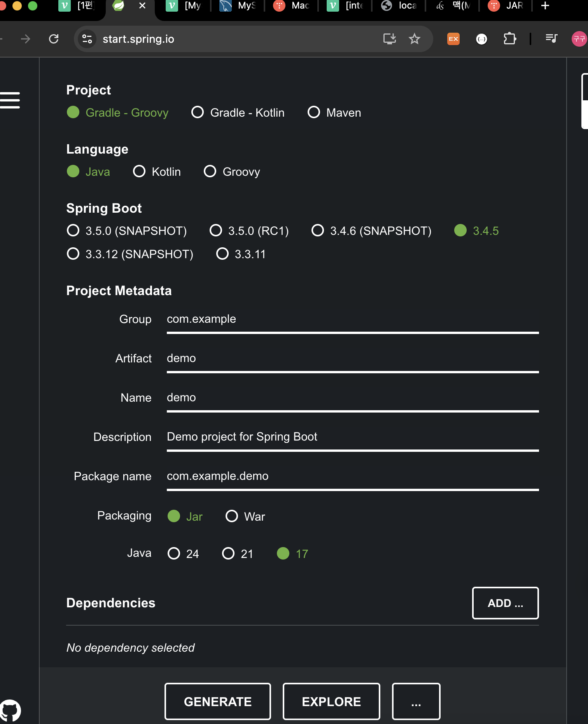
Task: Open the Extensions puzzle piece menu
Action: click(x=509, y=39)
